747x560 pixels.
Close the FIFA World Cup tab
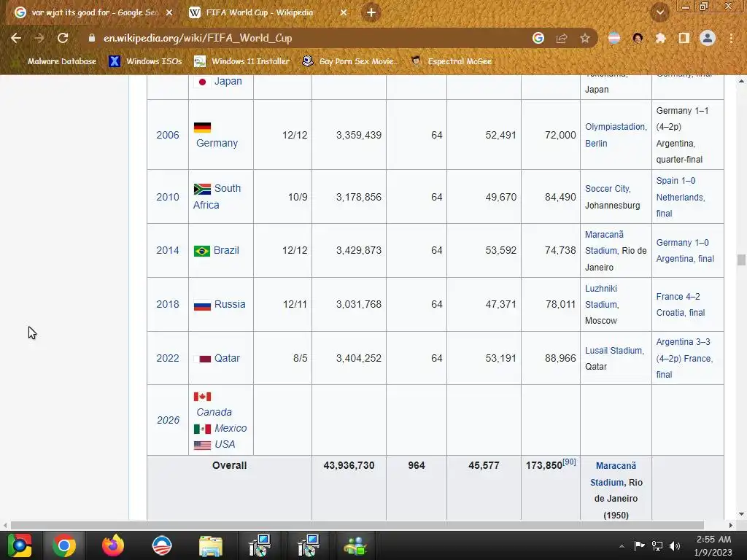(x=344, y=13)
